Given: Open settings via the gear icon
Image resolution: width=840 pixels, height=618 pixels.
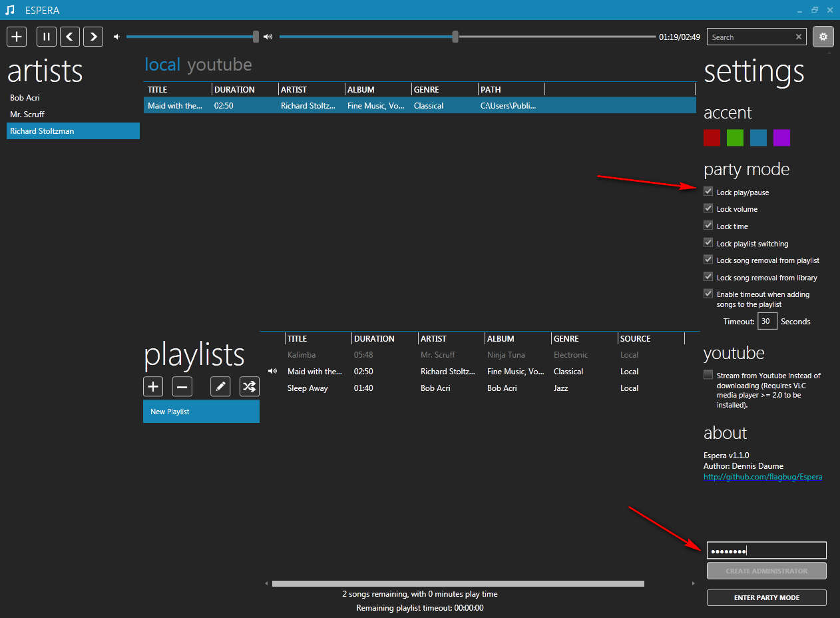Looking at the screenshot, I should [x=823, y=37].
